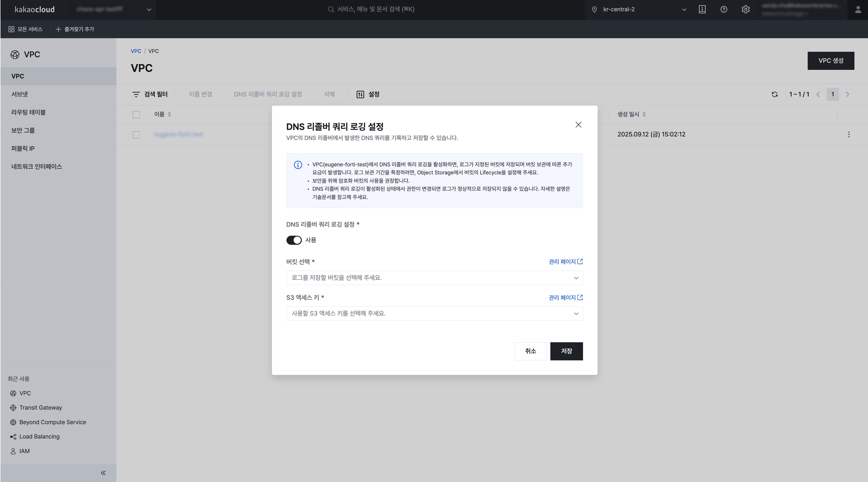Viewport: 868px width, 482px height.
Task: Open the settings gear icon in top bar
Action: (x=746, y=9)
